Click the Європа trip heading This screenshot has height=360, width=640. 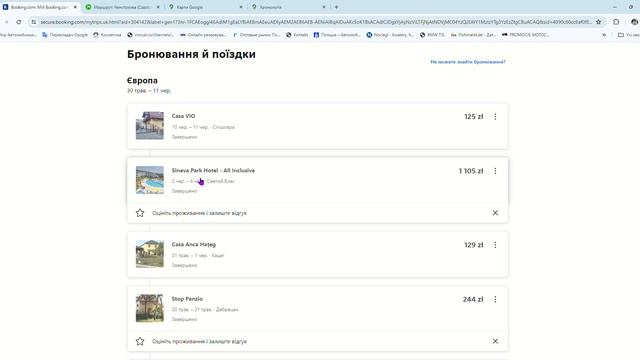point(142,80)
